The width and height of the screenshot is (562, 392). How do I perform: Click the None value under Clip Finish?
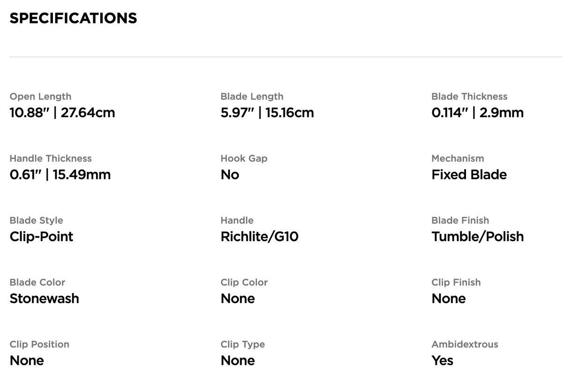[449, 298]
